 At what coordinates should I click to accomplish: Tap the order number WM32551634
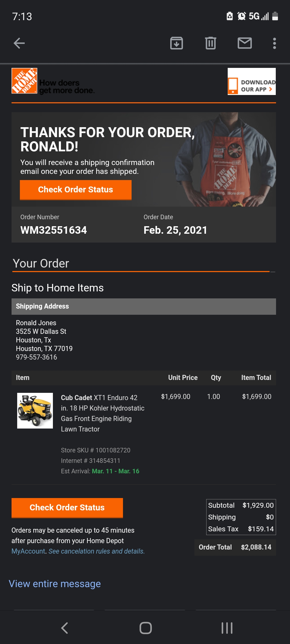[x=54, y=230]
